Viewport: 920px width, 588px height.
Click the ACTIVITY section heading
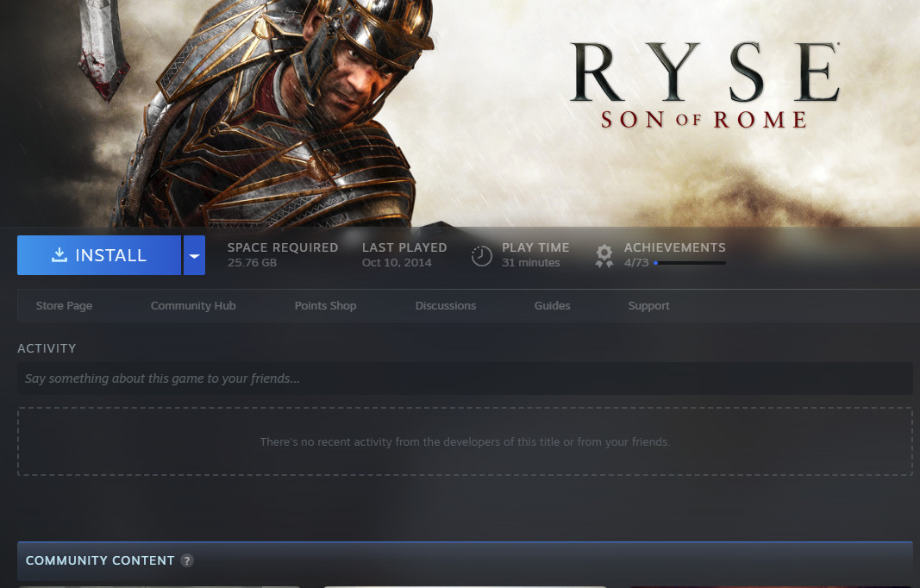[x=47, y=348]
